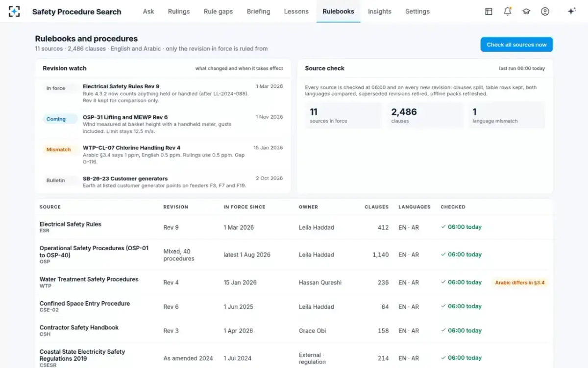Click Check all sources now button

516,45
